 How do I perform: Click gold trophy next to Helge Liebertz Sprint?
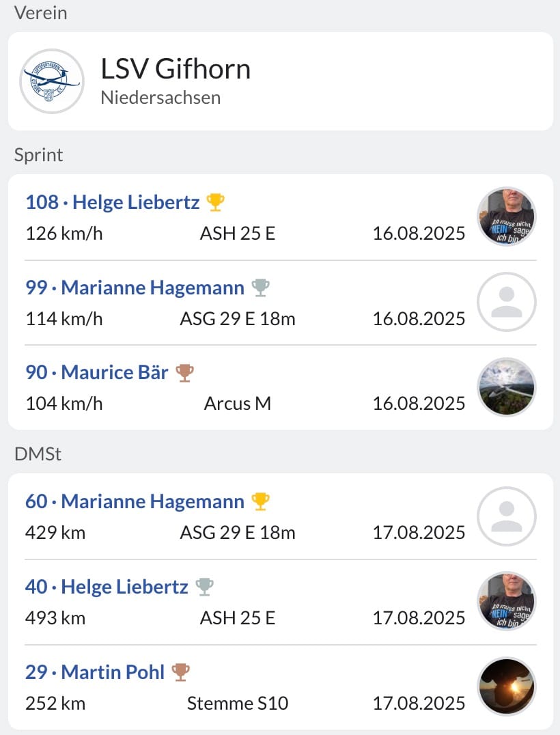[216, 202]
